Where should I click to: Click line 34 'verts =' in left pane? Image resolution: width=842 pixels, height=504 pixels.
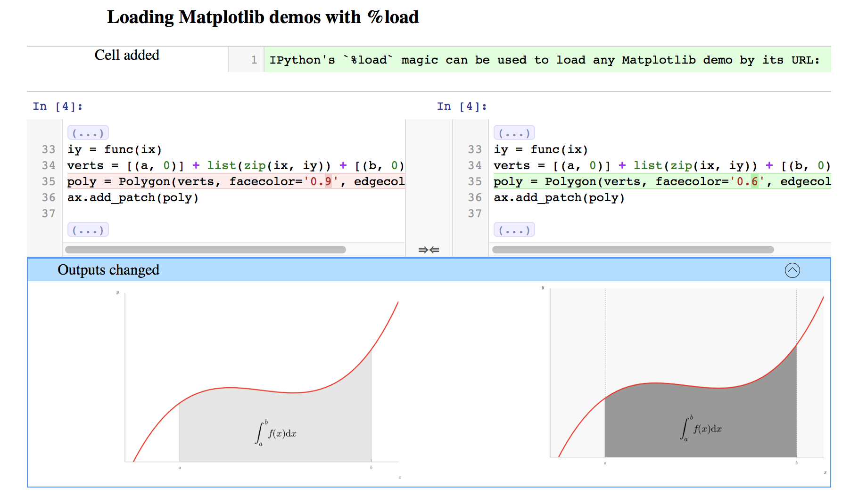point(236,165)
